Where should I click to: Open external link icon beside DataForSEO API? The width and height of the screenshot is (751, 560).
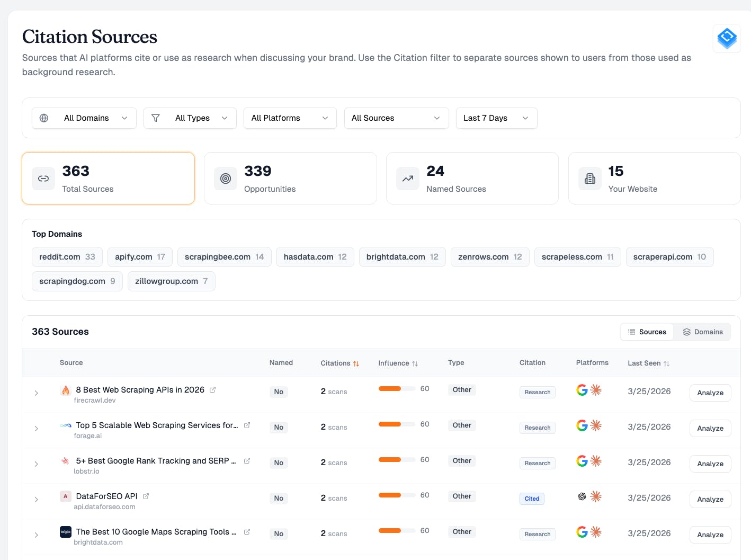click(146, 496)
